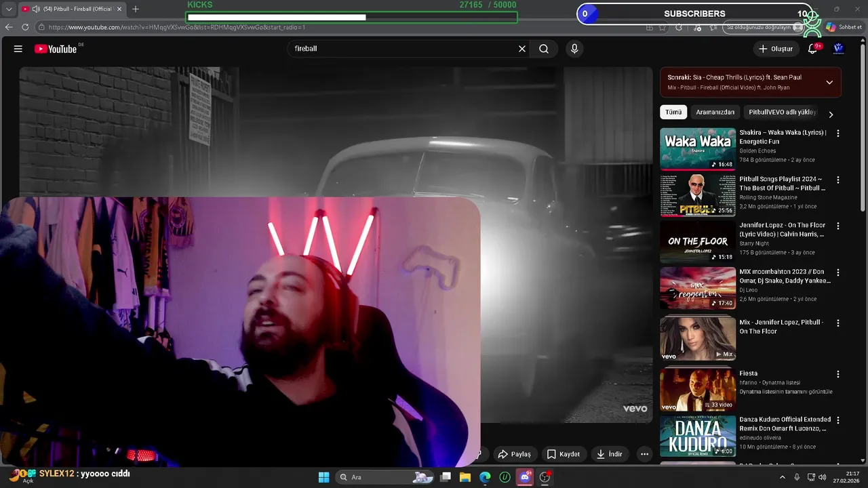Open a new browser tab
The height and width of the screenshot is (488, 868).
coord(136,9)
